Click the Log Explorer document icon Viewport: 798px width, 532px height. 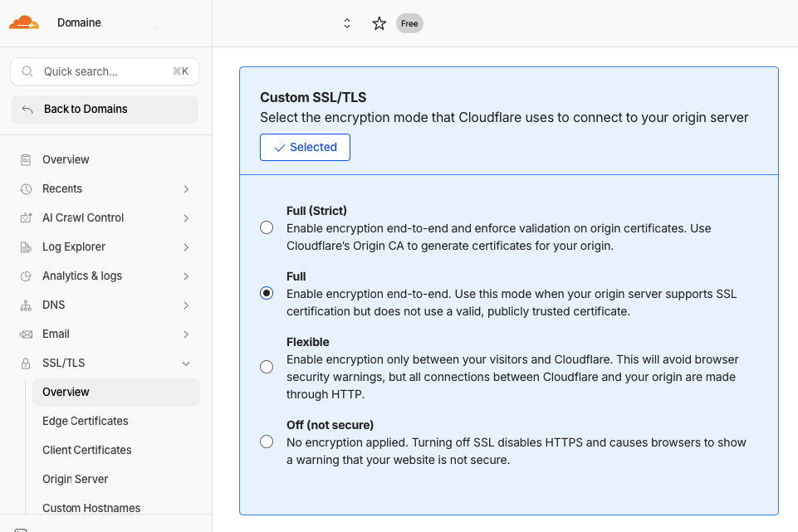tap(26, 247)
